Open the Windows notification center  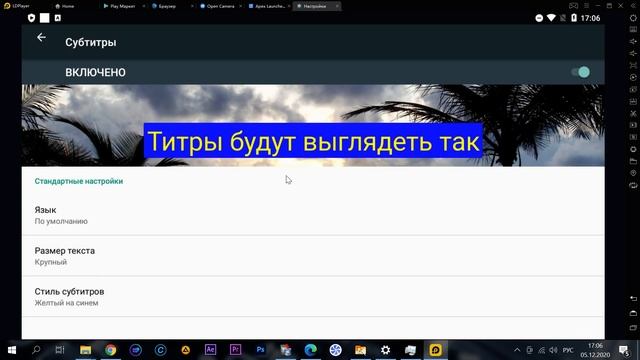[x=624, y=350]
